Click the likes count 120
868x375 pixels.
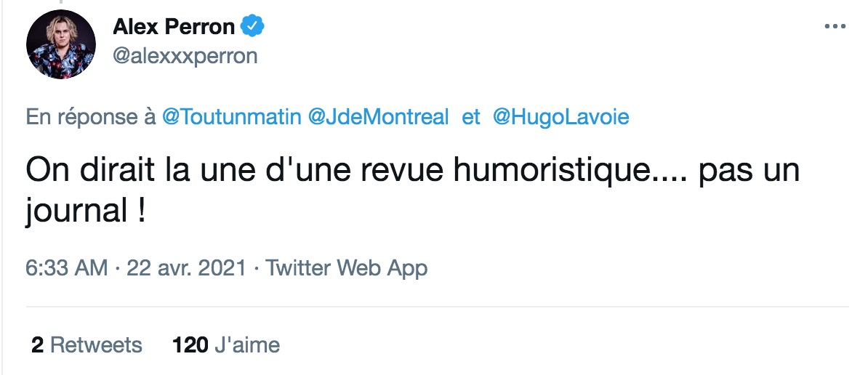click(x=190, y=345)
